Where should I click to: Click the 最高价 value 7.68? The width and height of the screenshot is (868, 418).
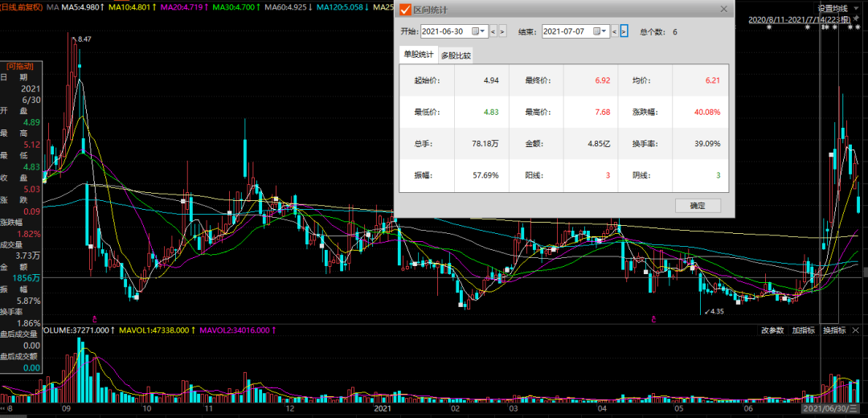[x=602, y=112]
